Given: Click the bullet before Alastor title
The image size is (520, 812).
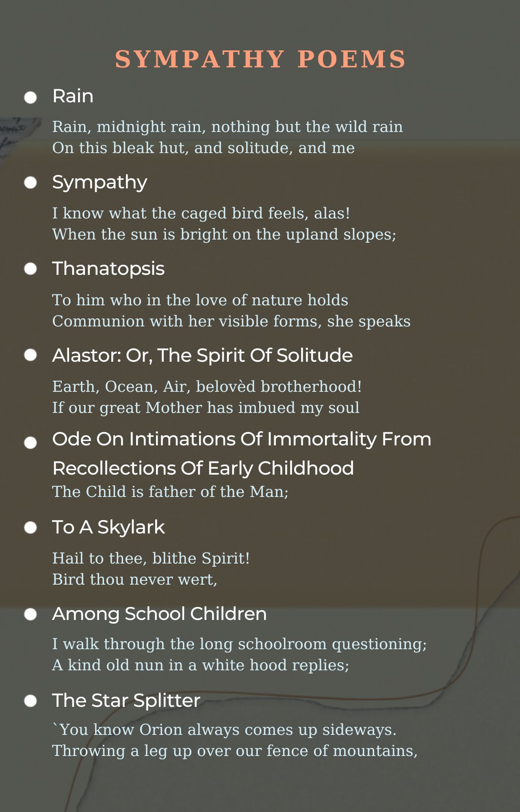Looking at the screenshot, I should pos(30,355).
